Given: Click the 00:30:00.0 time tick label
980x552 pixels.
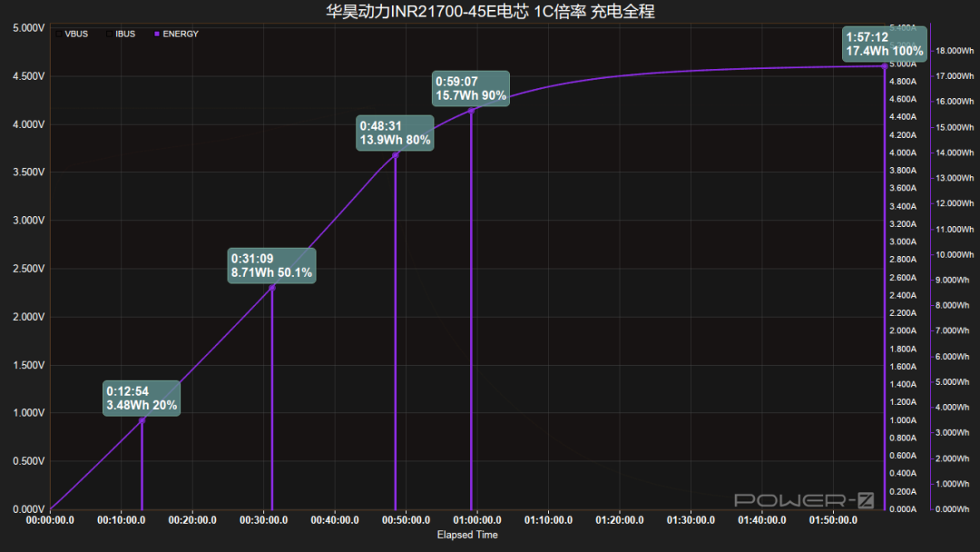Looking at the screenshot, I should pyautogui.click(x=263, y=520).
